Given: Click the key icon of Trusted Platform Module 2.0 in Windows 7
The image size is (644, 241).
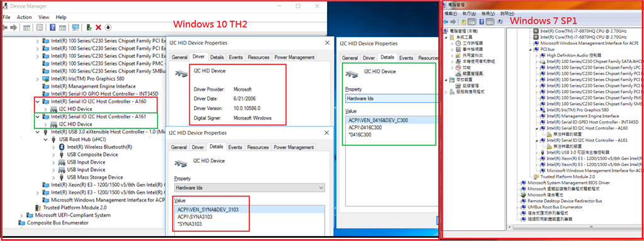Looking at the screenshot, I should tap(536, 176).
